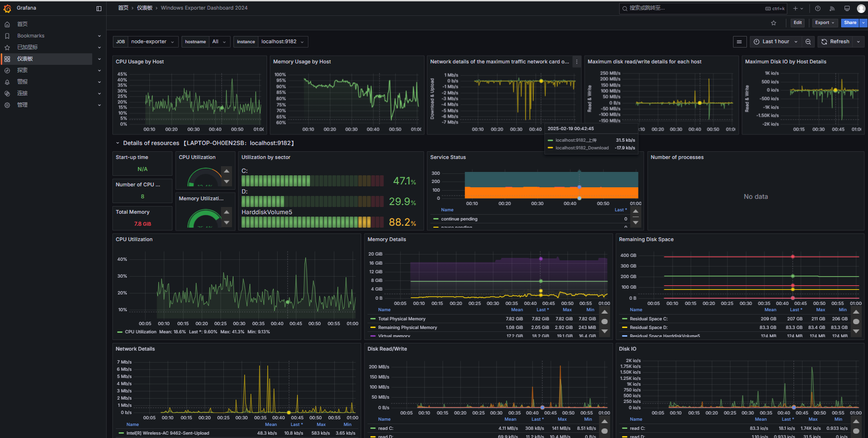868x438 pixels.
Task: Dock or undock the sidebar menu icon
Action: 99,8
